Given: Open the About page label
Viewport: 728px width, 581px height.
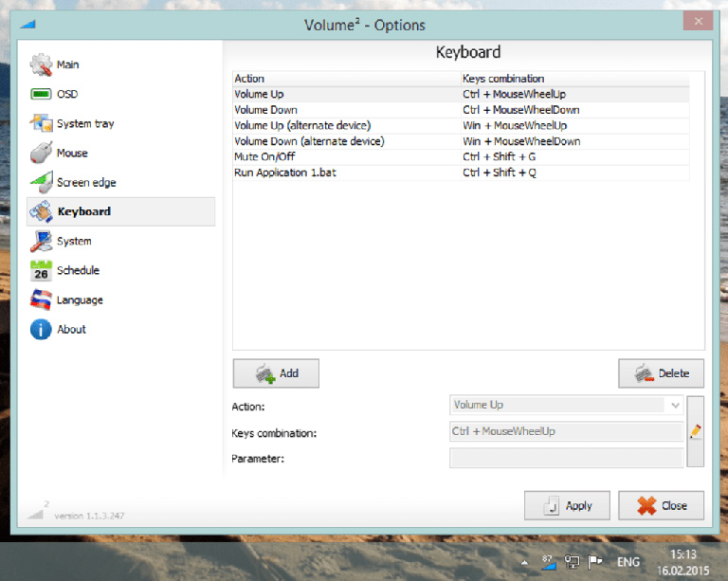Looking at the screenshot, I should pyautogui.click(x=71, y=329).
